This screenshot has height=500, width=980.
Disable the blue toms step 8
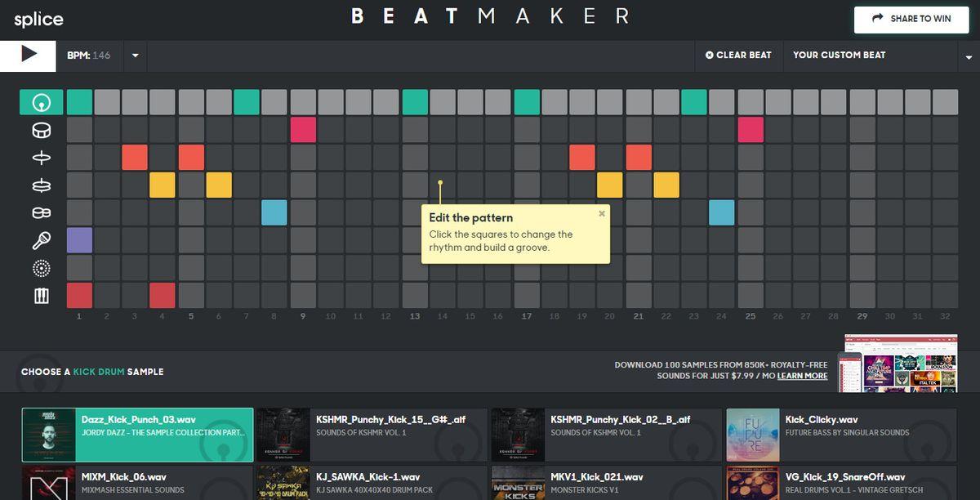coord(274,212)
